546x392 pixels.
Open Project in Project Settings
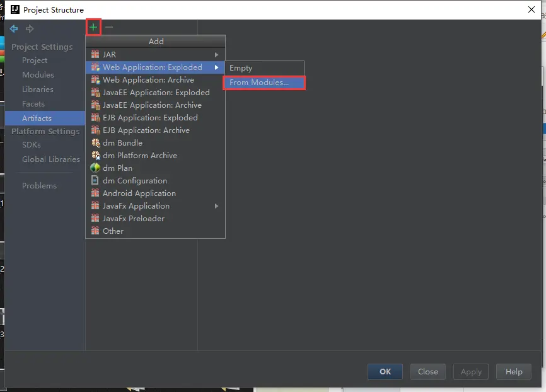click(35, 61)
